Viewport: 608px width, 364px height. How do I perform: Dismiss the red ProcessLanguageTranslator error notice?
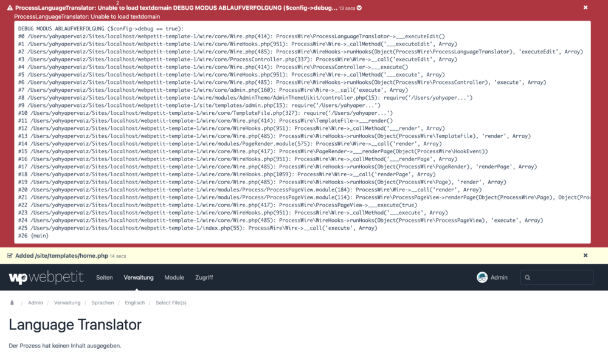586,7
